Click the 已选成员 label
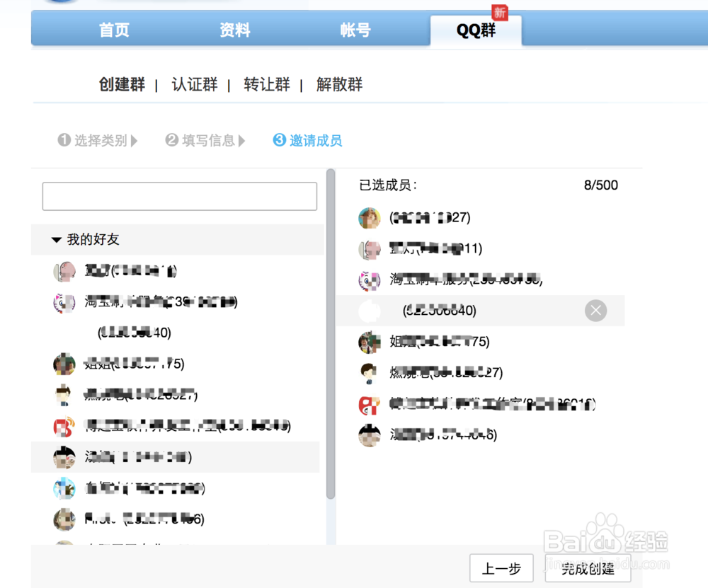Viewport: 708px width, 588px height. tap(388, 185)
